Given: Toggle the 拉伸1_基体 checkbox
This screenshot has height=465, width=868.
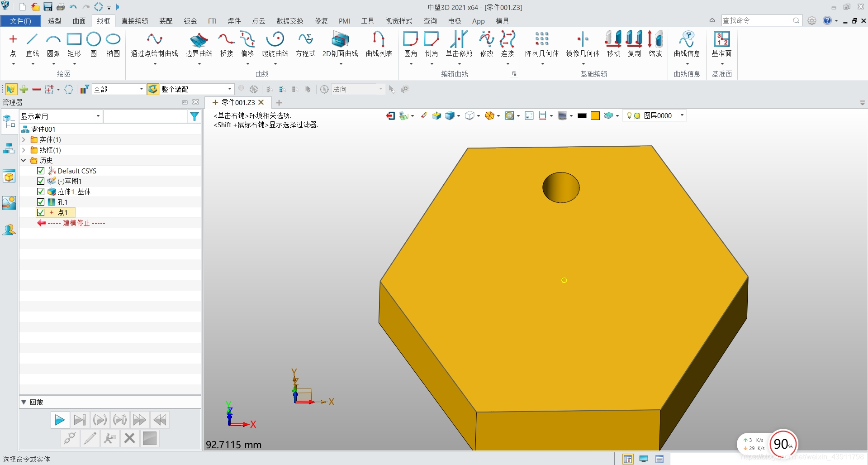Looking at the screenshot, I should [x=41, y=192].
